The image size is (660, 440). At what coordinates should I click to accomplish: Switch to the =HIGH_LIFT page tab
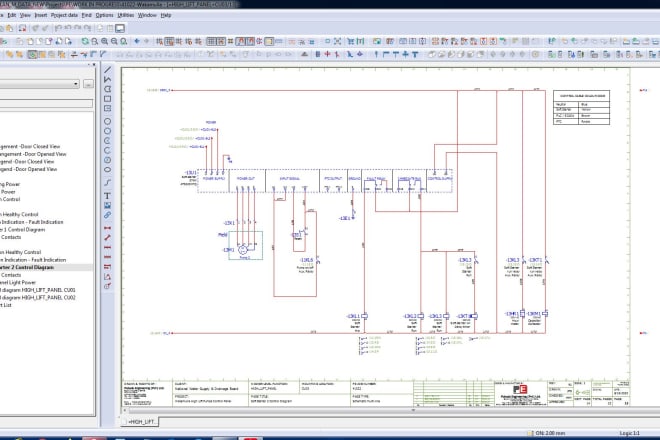coord(140,421)
